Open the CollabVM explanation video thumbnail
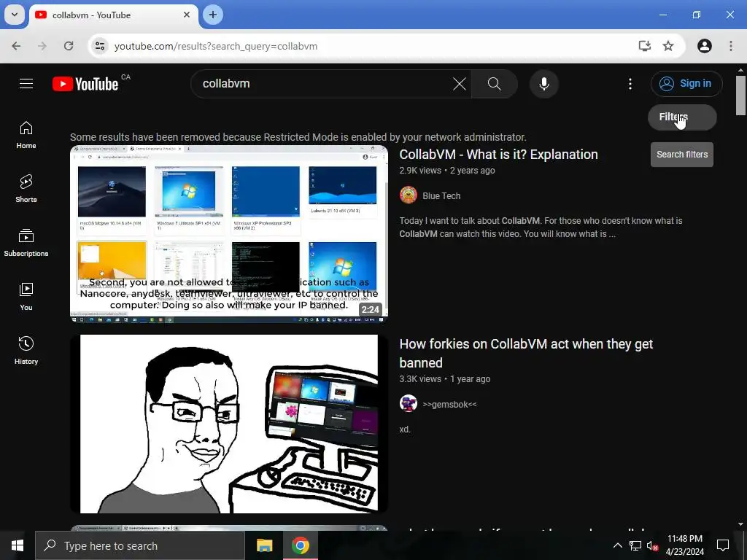Viewport: 747px width, 560px height. pyautogui.click(x=229, y=234)
